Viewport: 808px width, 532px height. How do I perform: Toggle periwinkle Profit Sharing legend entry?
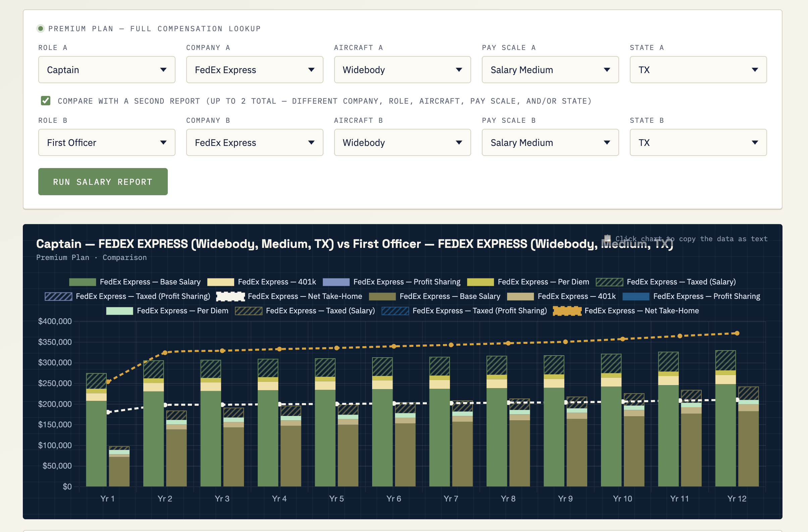[x=392, y=282]
